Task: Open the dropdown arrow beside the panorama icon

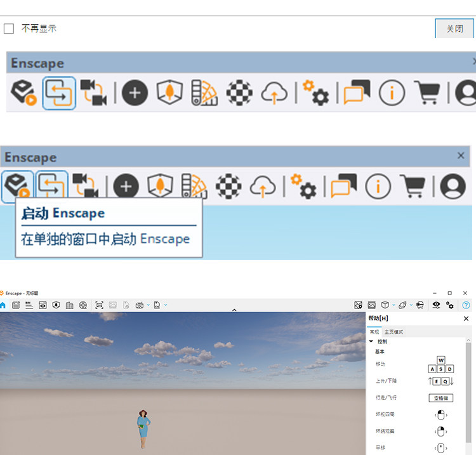Action: click(x=148, y=305)
